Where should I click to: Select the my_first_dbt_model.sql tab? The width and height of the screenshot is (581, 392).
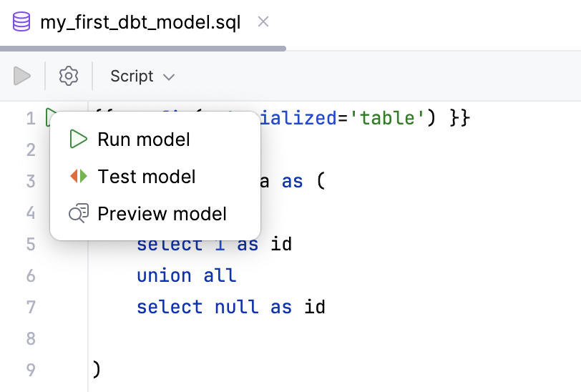[140, 22]
